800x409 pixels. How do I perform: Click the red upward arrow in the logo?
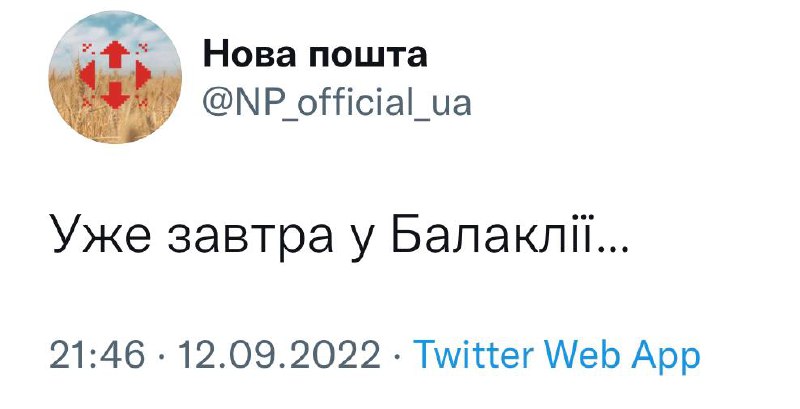pyautogui.click(x=114, y=54)
